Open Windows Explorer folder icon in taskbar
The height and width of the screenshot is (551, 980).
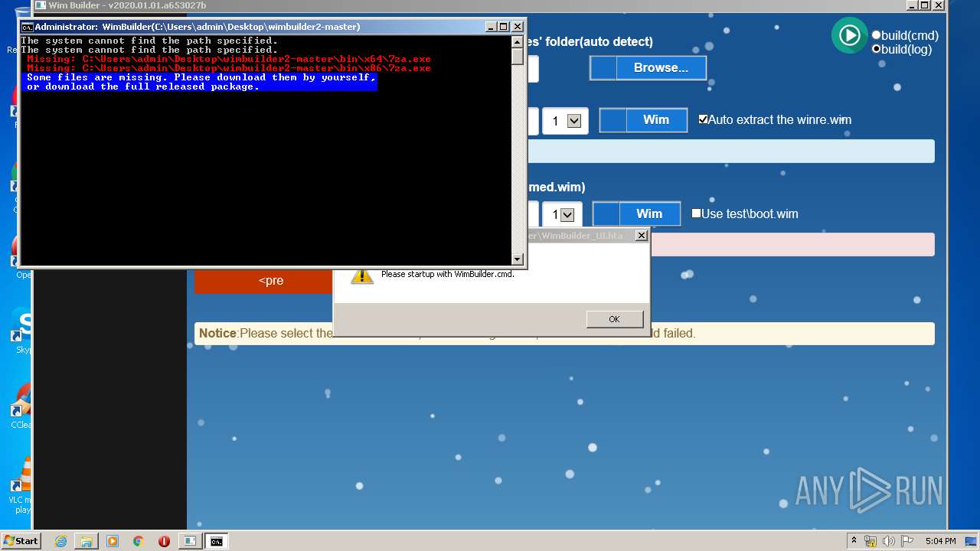(87, 541)
